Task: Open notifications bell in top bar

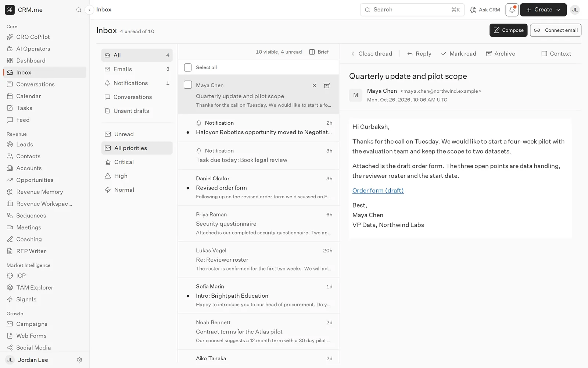Action: [x=512, y=10]
